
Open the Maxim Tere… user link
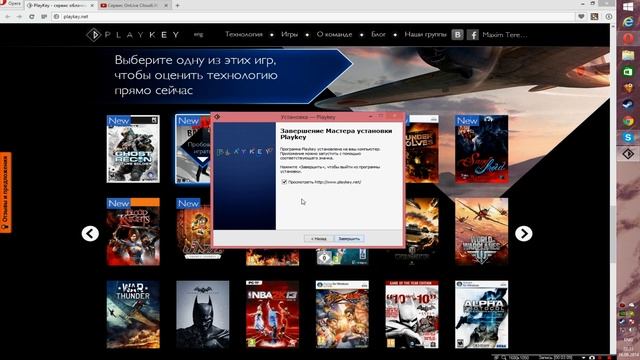pyautogui.click(x=505, y=35)
